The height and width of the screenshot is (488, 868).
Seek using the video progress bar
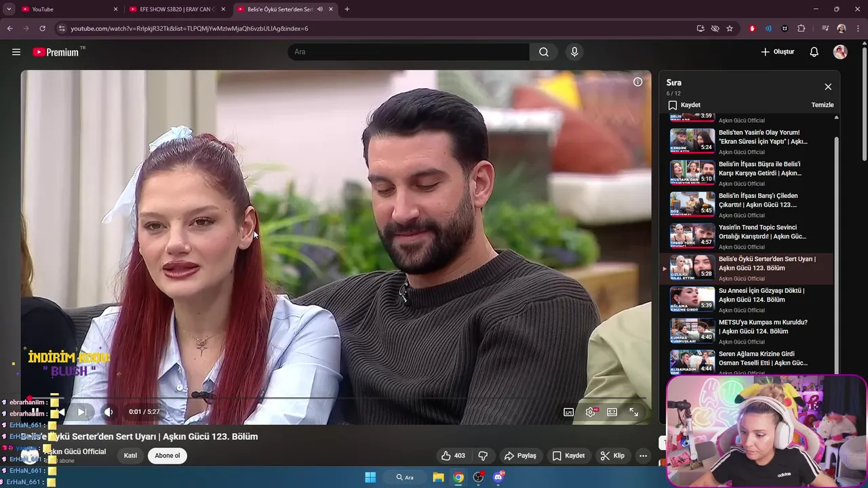click(x=336, y=399)
